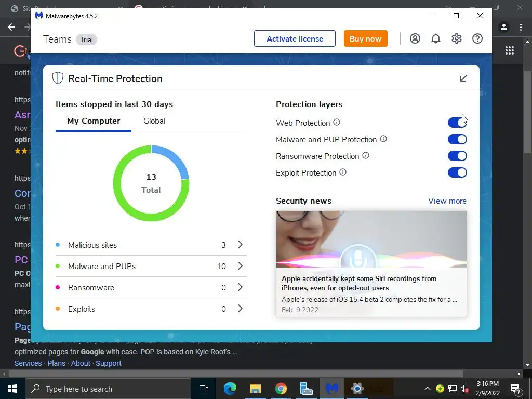Viewport: 532px width, 399px height.
Task: Click the Malicious sites count 3
Action: 223,245
